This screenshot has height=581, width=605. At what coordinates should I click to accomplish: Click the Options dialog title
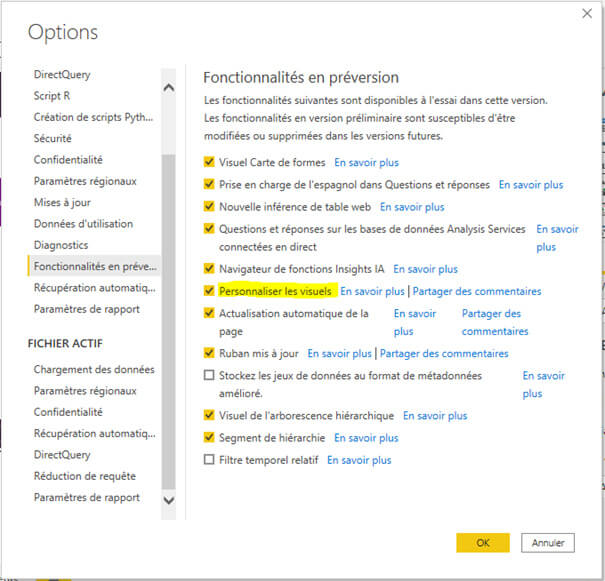click(x=63, y=32)
